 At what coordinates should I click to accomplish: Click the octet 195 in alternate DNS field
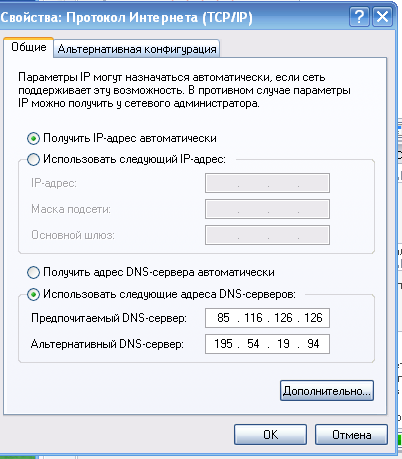223,344
